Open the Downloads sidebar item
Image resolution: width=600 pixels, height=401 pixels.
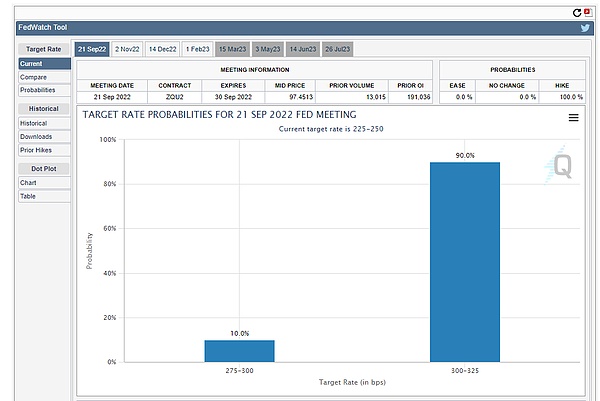tap(44, 137)
